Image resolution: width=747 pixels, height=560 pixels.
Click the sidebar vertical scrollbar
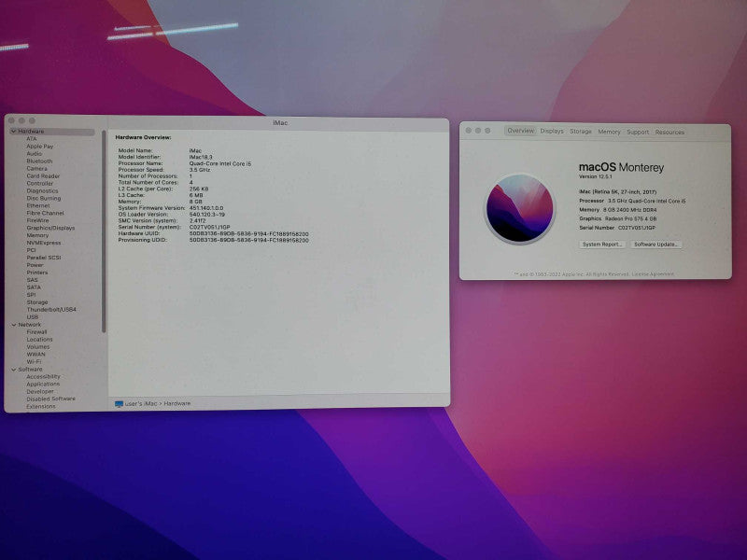[x=104, y=231]
